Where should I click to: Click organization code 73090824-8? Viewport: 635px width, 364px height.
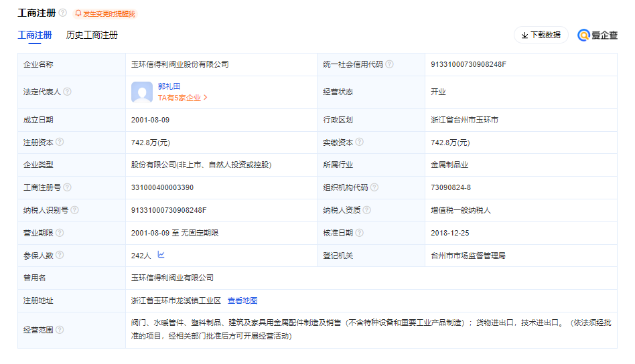pos(451,187)
